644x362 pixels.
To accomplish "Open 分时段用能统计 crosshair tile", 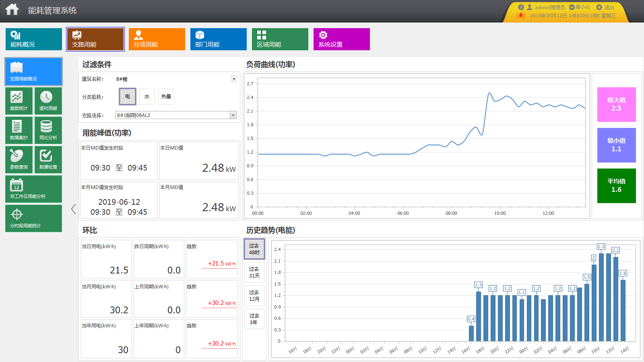I will tap(33, 218).
